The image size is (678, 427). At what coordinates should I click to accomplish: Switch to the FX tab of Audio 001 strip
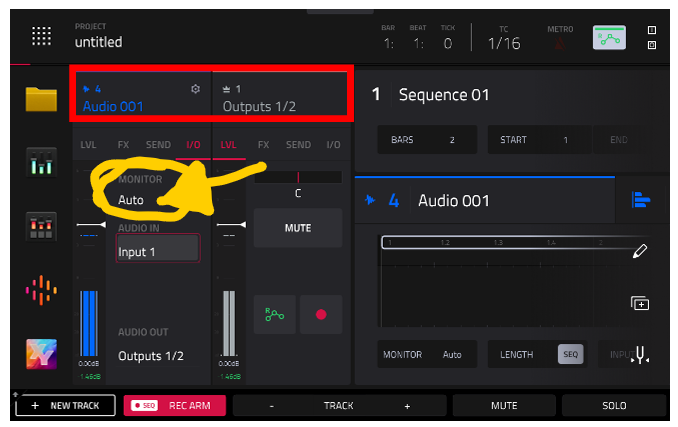123,145
